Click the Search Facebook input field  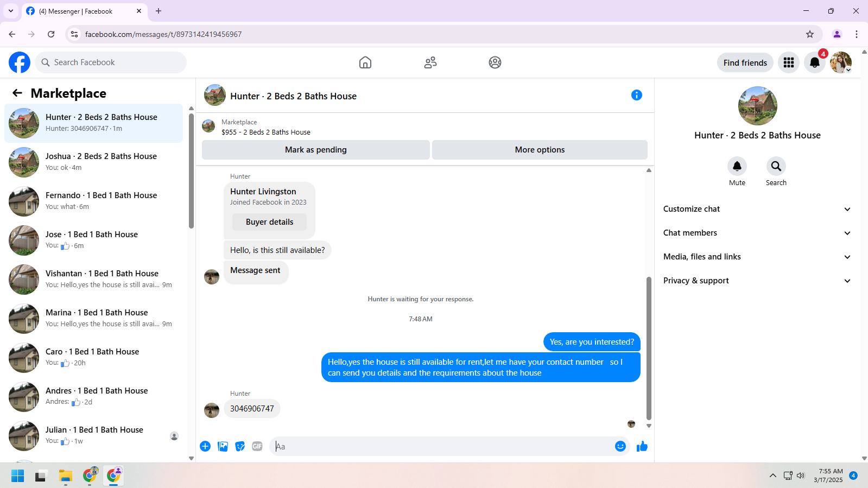pyautogui.click(x=111, y=62)
